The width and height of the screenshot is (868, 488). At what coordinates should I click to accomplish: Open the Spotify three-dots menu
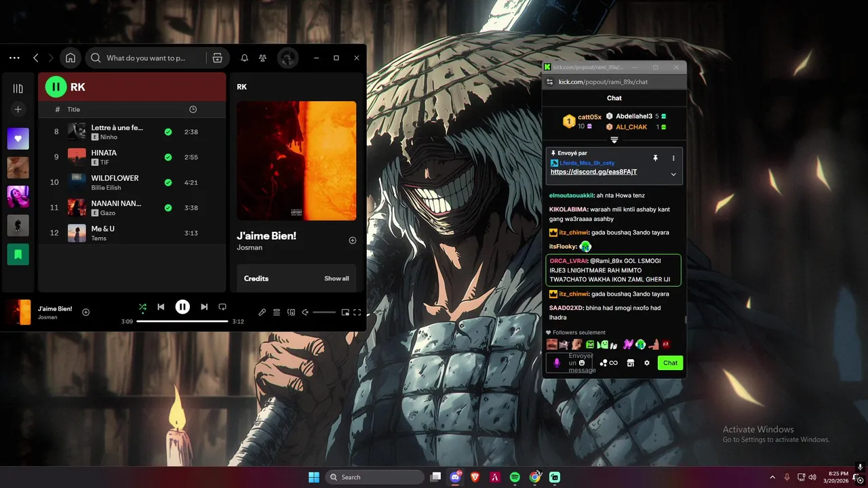(14, 58)
